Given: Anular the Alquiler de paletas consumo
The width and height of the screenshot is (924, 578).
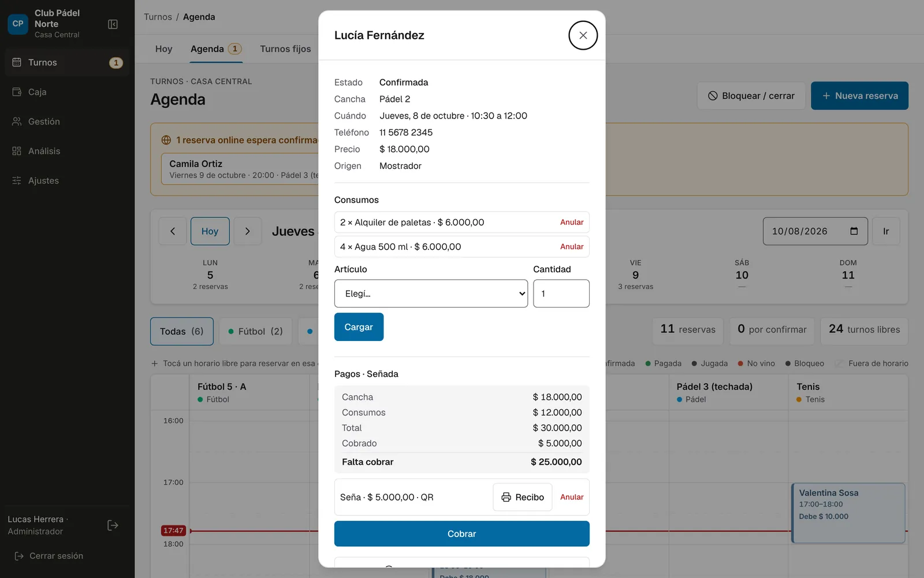Looking at the screenshot, I should click(x=572, y=223).
